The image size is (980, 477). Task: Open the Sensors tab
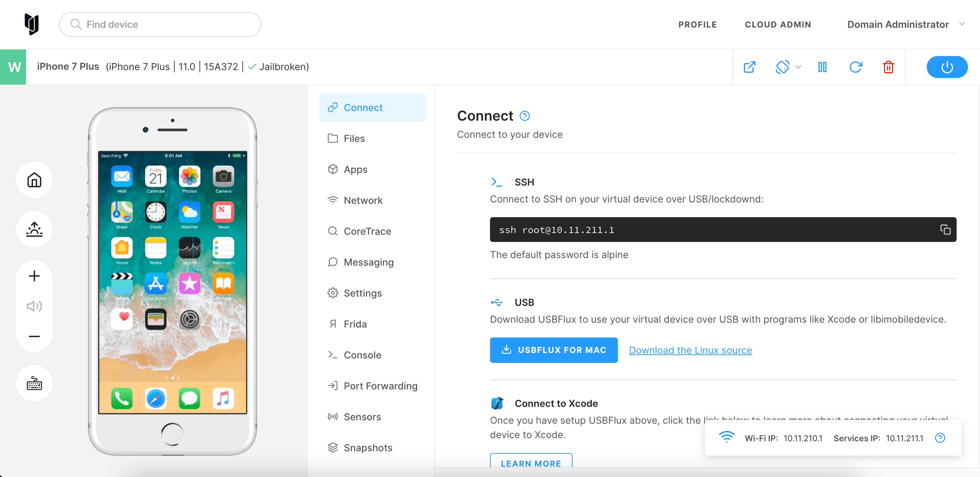pos(372,417)
